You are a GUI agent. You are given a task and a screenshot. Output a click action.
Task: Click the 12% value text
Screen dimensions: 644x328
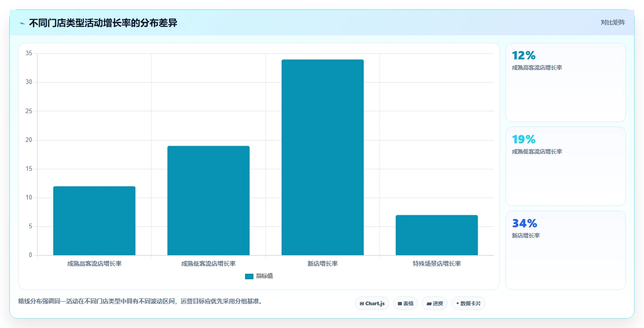click(x=524, y=55)
